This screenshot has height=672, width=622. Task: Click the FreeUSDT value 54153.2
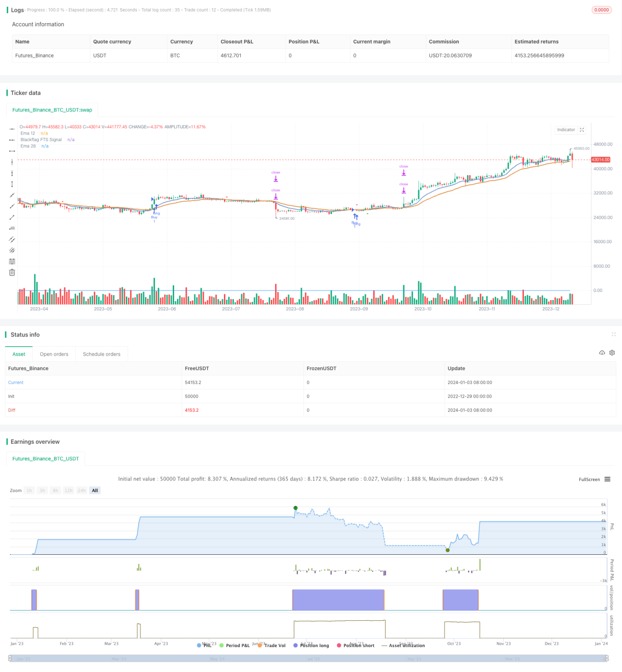click(193, 382)
